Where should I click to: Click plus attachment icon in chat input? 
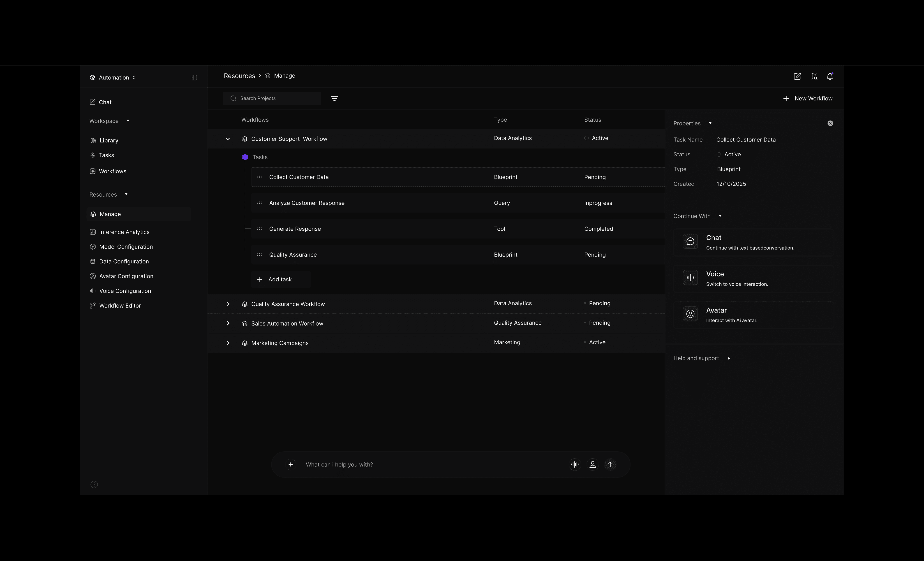click(x=290, y=465)
